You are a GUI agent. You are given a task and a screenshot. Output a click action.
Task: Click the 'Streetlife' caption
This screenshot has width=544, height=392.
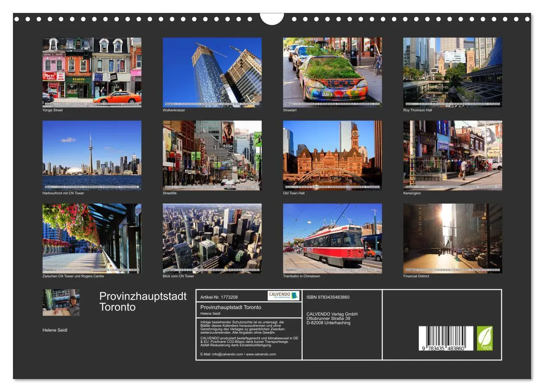[170, 193]
